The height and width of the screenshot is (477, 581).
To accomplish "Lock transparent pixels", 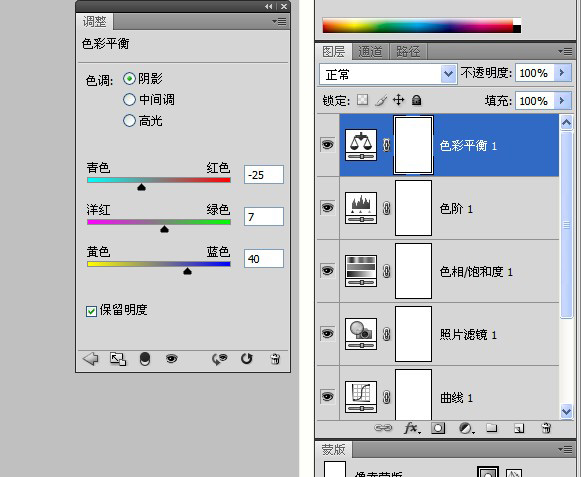I will [x=362, y=100].
